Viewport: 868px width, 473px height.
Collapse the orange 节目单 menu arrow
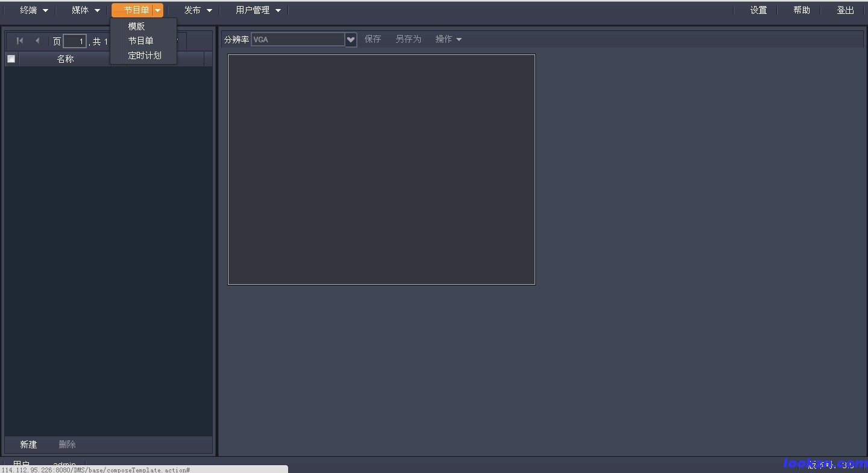tap(157, 10)
